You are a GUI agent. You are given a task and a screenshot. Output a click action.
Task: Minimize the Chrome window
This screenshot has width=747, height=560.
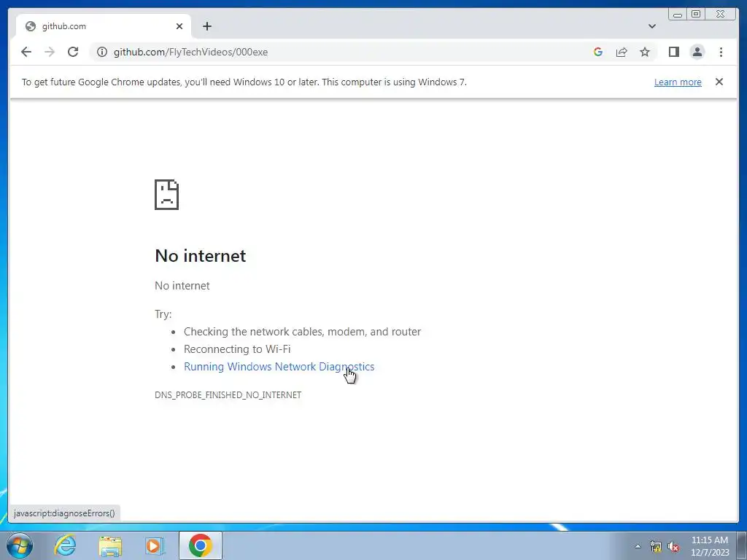678,15
